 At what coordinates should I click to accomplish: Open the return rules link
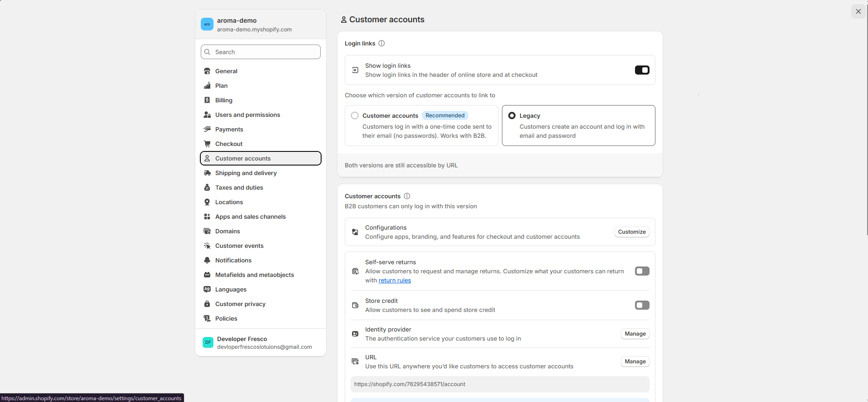395,281
